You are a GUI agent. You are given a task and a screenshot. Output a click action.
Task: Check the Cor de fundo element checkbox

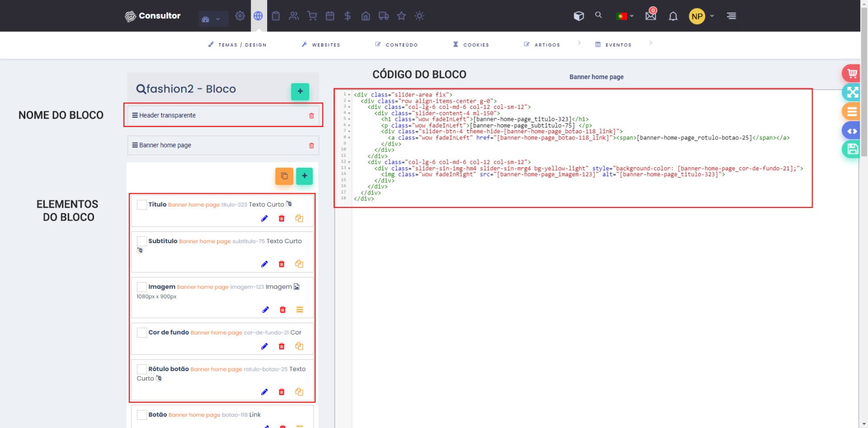142,332
